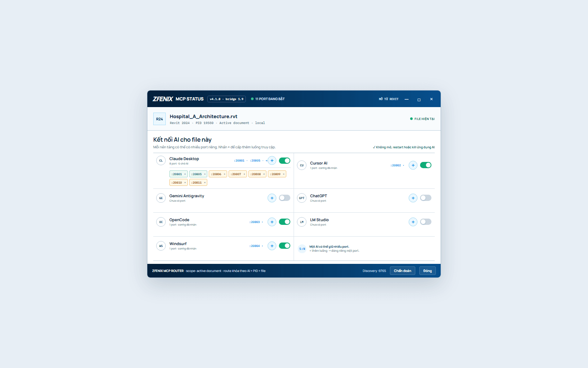
Task: Remove port :20811 chip from Claude Desktop
Action: (x=205, y=183)
